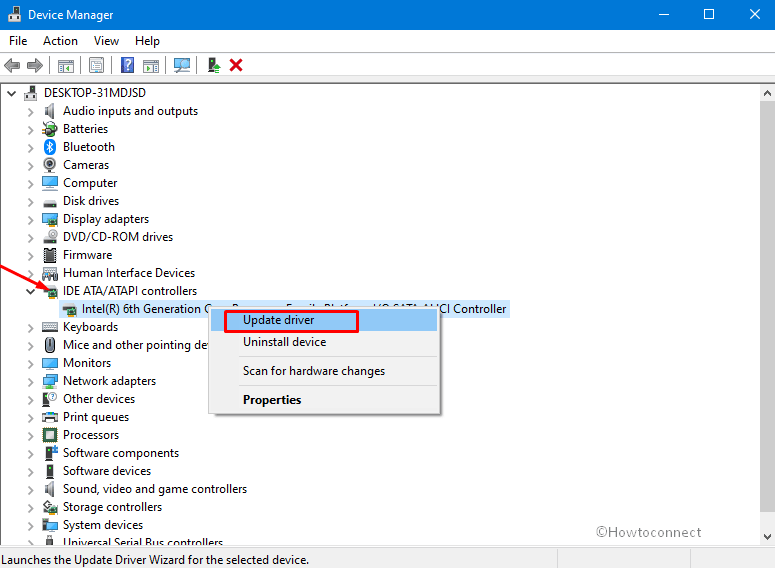
Task: Click the Processors label text
Action: coord(91,435)
